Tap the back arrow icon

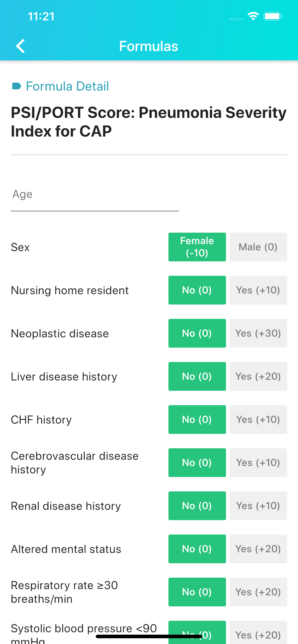(20, 46)
